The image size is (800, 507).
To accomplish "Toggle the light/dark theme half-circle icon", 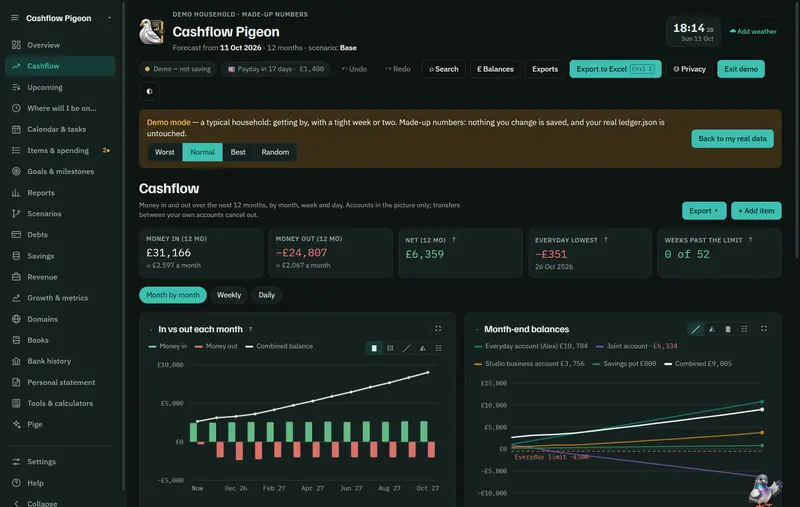I will (149, 91).
